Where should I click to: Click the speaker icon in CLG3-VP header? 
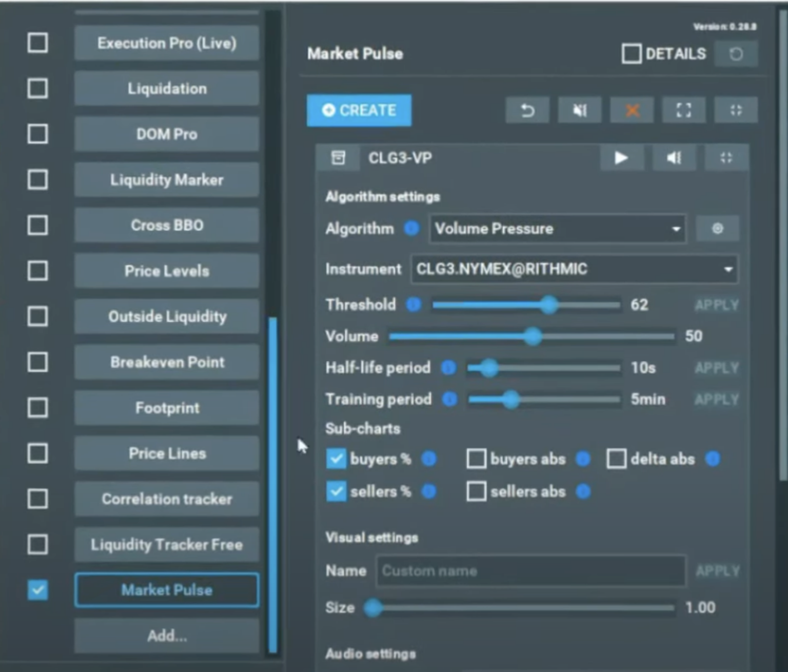[x=674, y=158]
